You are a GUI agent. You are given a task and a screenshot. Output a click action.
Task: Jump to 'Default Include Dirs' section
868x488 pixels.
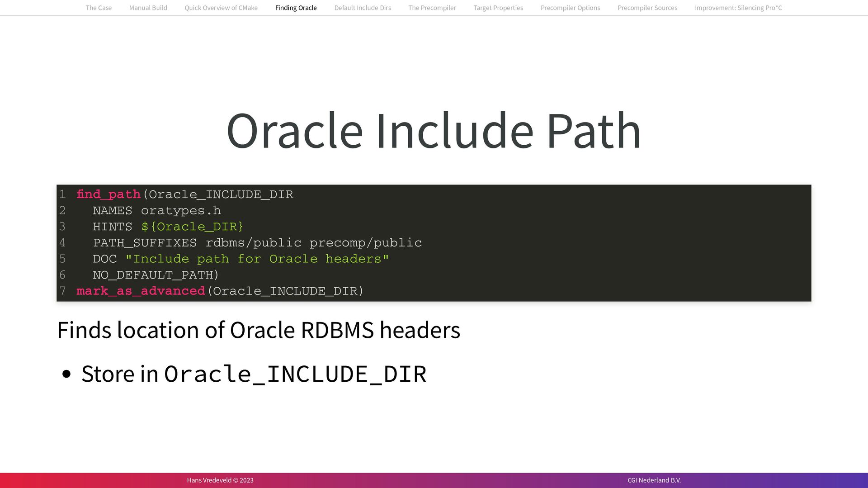click(363, 8)
